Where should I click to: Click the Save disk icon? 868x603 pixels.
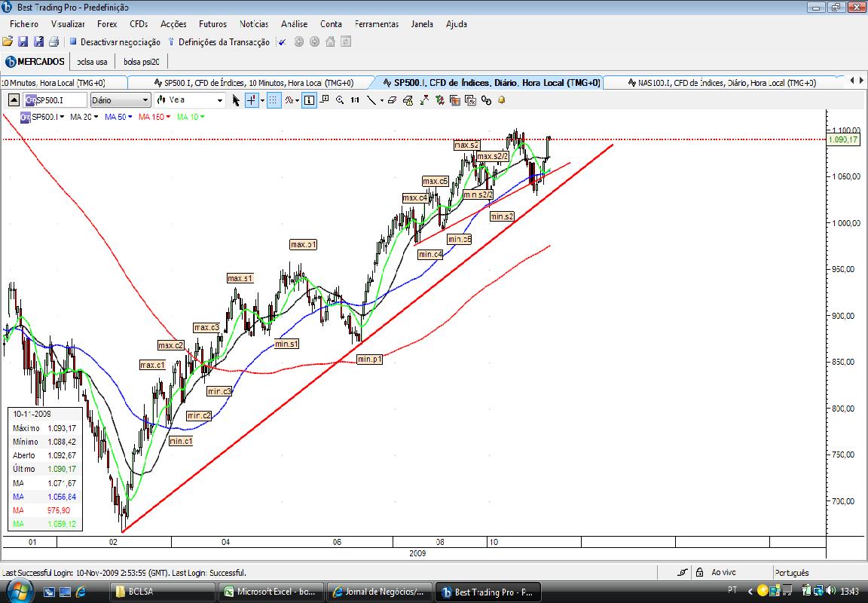coord(23,41)
